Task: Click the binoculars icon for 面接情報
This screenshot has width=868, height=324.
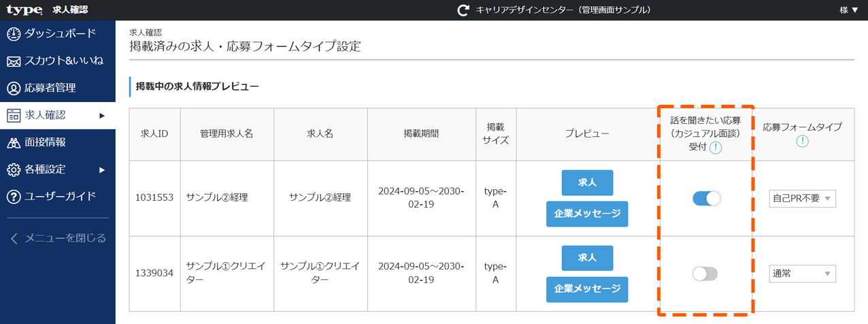Action: [x=14, y=143]
